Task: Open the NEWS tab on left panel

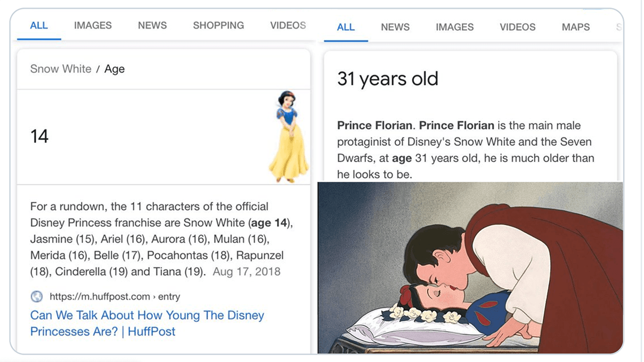Action: [x=151, y=25]
